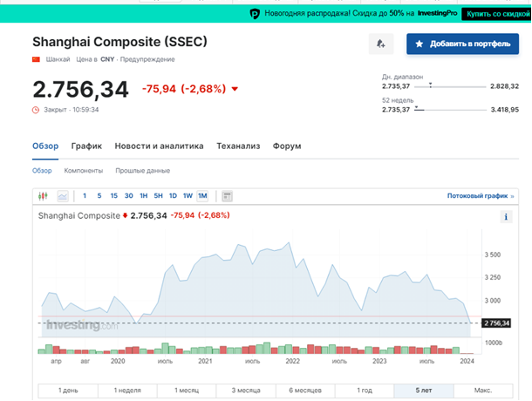
Task: Set chart interval to 1H
Action: pos(144,196)
